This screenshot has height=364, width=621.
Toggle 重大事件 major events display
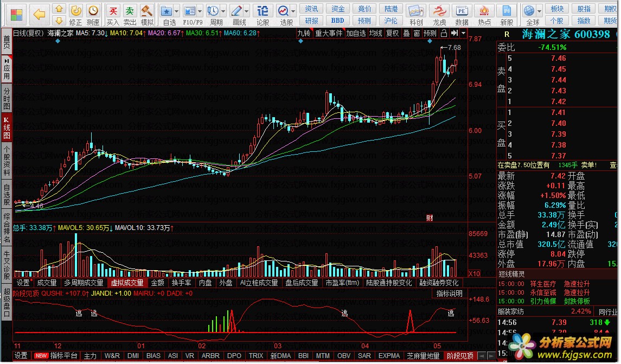coord(329,33)
